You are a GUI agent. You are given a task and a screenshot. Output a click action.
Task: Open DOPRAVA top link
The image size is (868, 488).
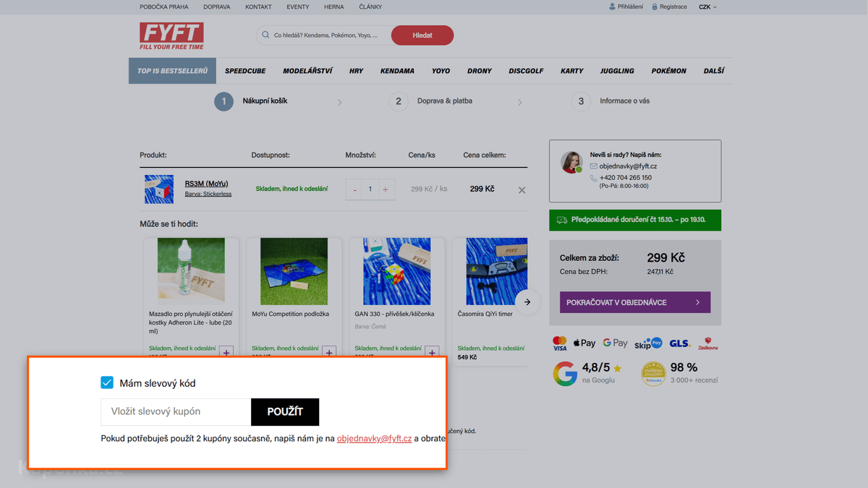click(x=217, y=7)
